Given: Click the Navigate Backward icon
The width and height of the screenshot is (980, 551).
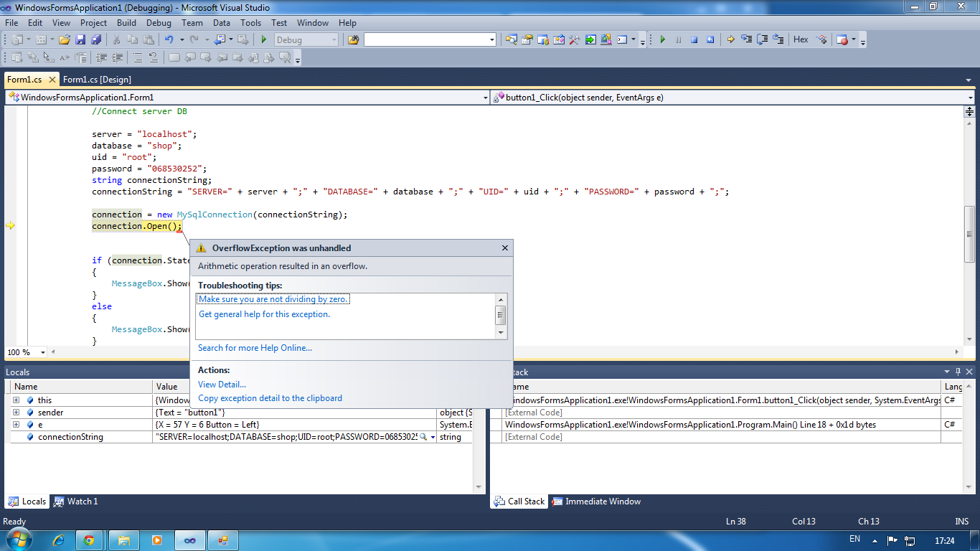Looking at the screenshot, I should (x=219, y=39).
